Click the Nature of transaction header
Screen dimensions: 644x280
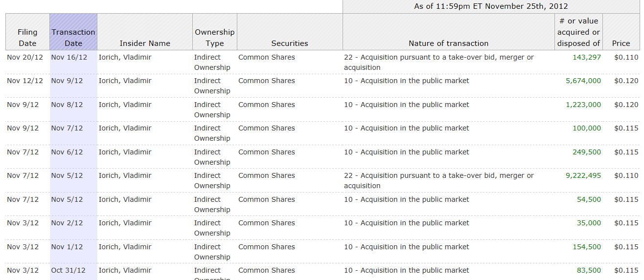click(x=448, y=43)
